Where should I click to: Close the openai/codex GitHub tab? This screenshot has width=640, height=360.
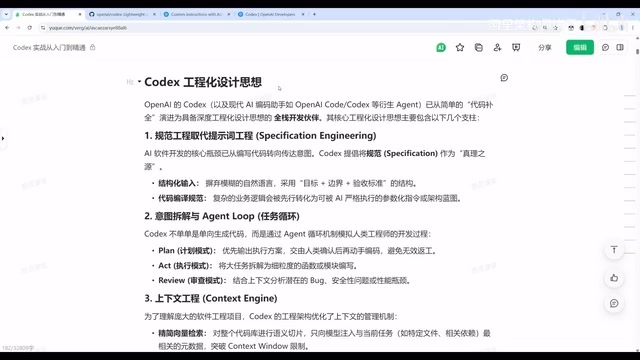click(154, 14)
